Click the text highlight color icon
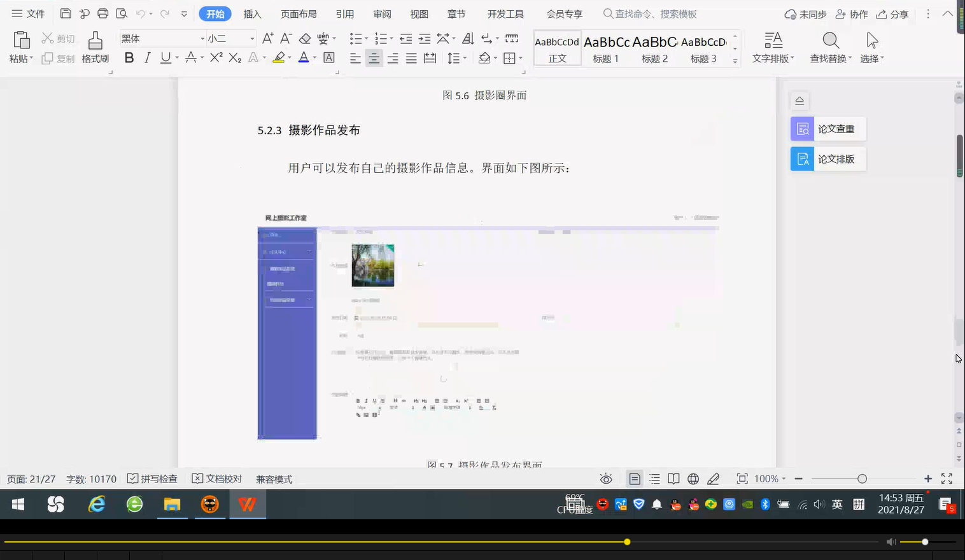The width and height of the screenshot is (965, 560). [278, 58]
